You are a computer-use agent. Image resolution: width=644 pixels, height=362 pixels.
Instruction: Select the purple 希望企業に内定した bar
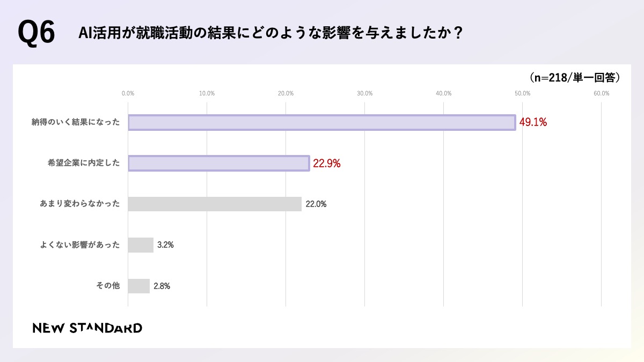219,163
